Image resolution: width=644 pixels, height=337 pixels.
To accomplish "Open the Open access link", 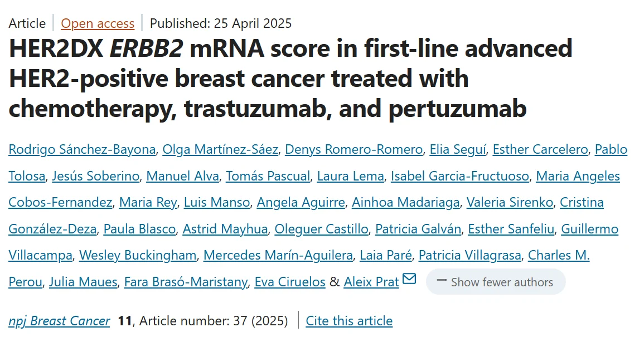I will click(x=98, y=23).
